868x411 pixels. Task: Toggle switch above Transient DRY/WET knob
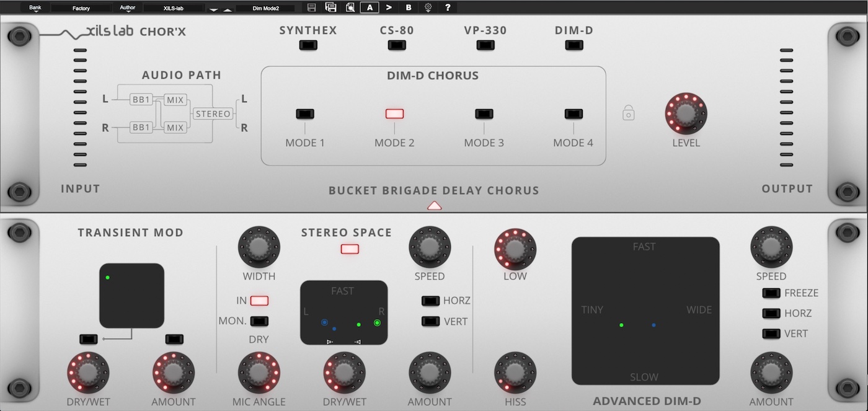tap(89, 339)
